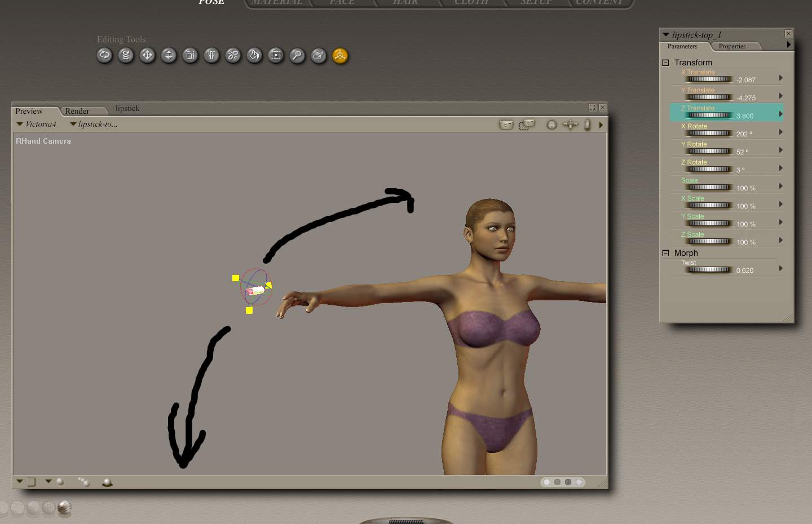Click the shadow color dot in preview footer
The width and height of the screenshot is (812, 524).
[x=568, y=482]
